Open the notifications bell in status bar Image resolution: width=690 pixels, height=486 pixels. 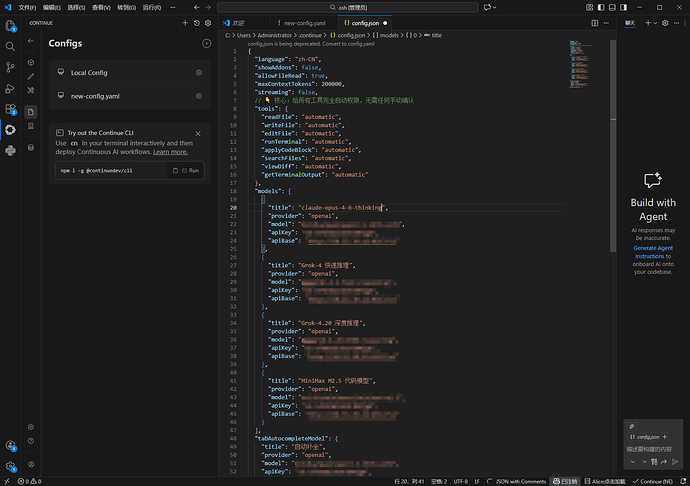click(x=683, y=481)
